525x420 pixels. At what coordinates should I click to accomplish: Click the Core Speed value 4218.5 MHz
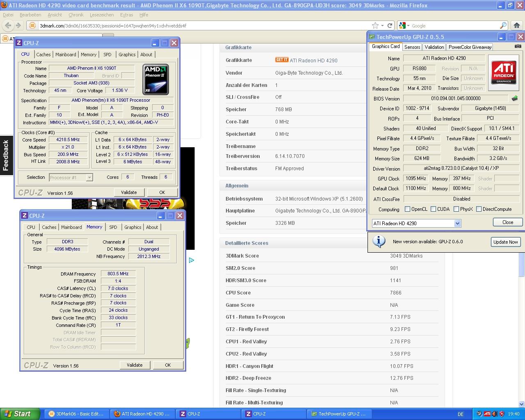tap(68, 140)
